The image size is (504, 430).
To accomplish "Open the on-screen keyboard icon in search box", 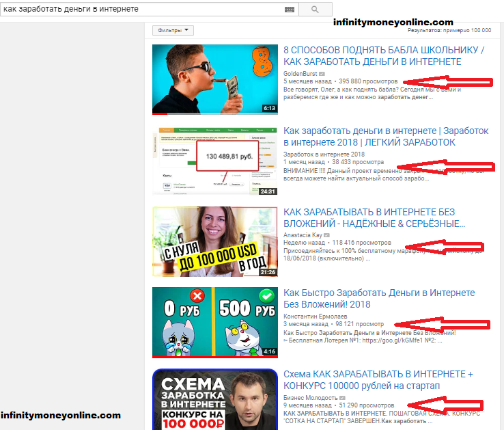I will pyautogui.click(x=290, y=10).
